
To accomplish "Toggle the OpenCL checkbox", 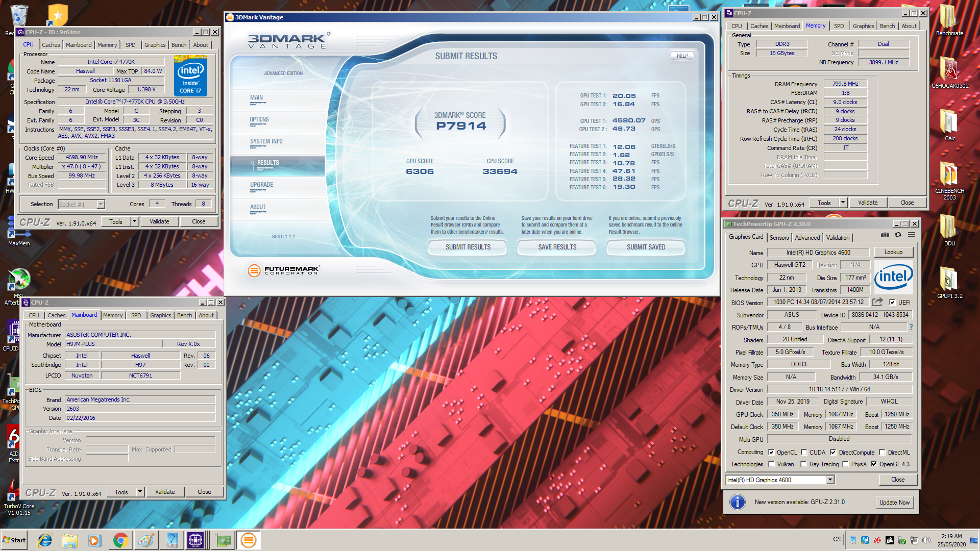I will 771,452.
